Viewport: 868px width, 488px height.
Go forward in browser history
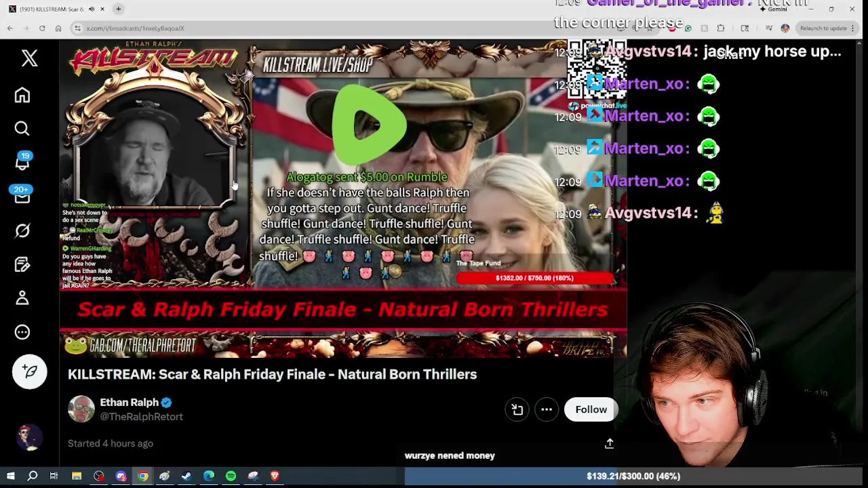26,28
